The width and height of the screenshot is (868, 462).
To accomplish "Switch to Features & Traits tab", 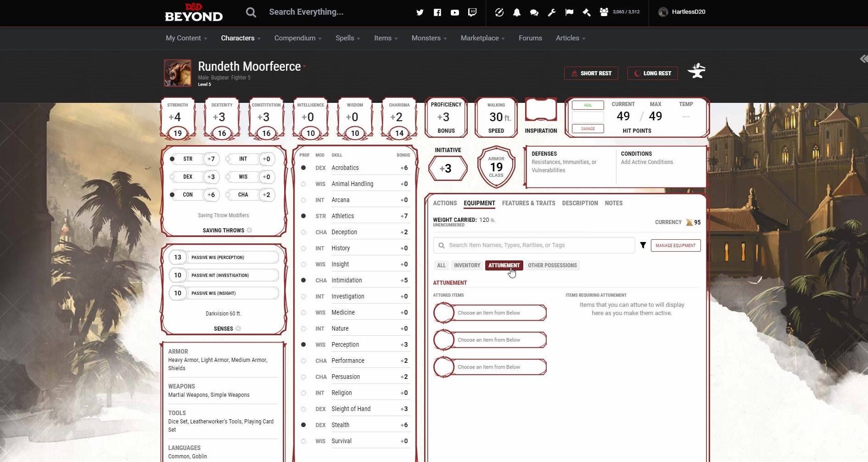I will [528, 203].
